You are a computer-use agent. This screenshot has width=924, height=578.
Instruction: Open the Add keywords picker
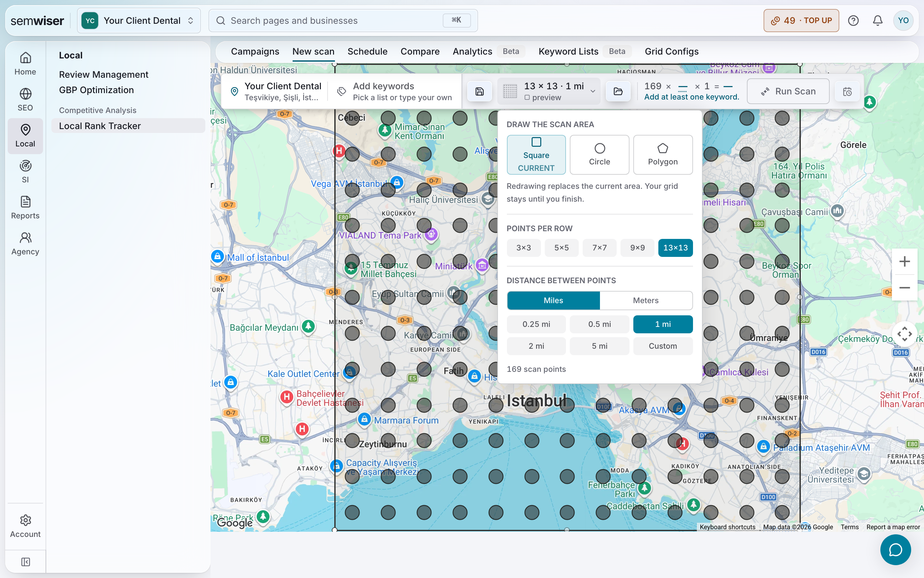[396, 92]
